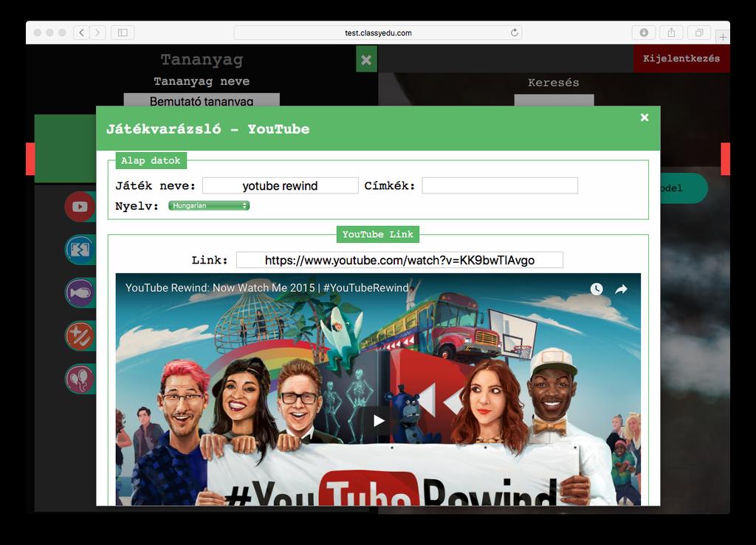756x545 pixels.
Task: Play the YouTube Rewind video
Action: coord(379,421)
